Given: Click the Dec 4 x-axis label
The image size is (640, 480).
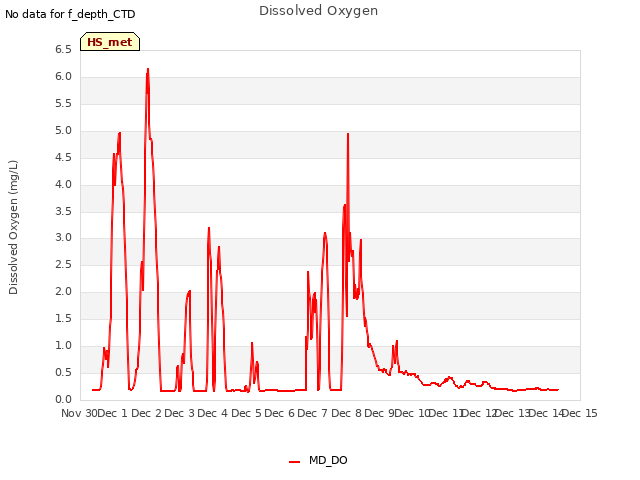Looking at the screenshot, I should pos(213,413).
